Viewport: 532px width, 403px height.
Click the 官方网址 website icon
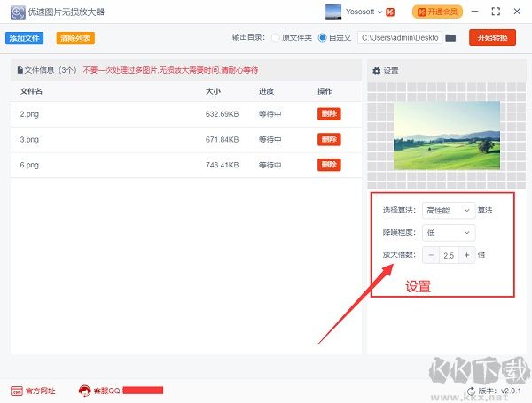click(x=17, y=391)
